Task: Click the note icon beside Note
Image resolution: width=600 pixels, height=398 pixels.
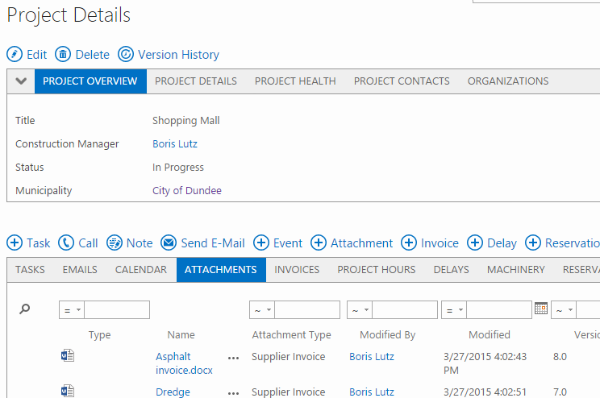Action: pyautogui.click(x=114, y=243)
